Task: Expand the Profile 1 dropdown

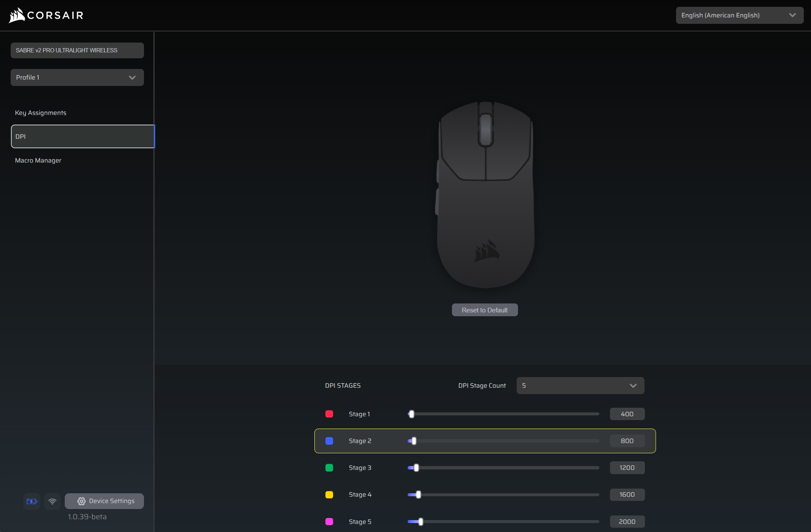Action: 77,77
